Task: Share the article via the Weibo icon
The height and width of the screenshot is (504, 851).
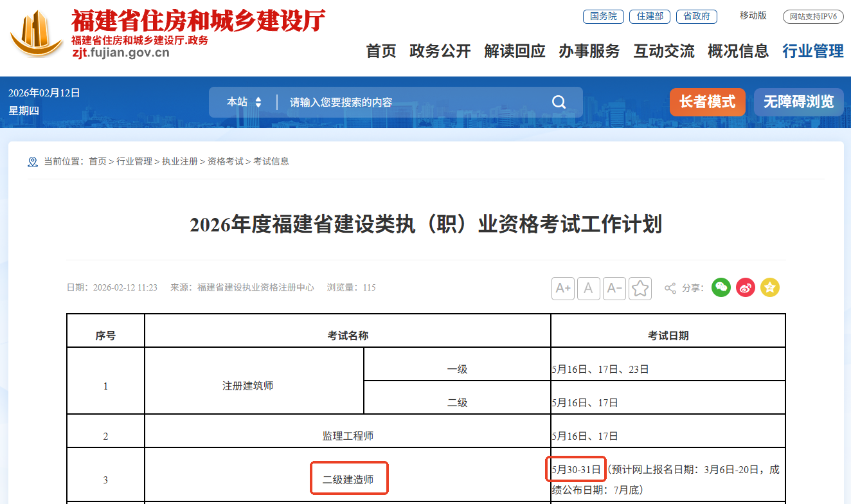Action: pyautogui.click(x=745, y=287)
